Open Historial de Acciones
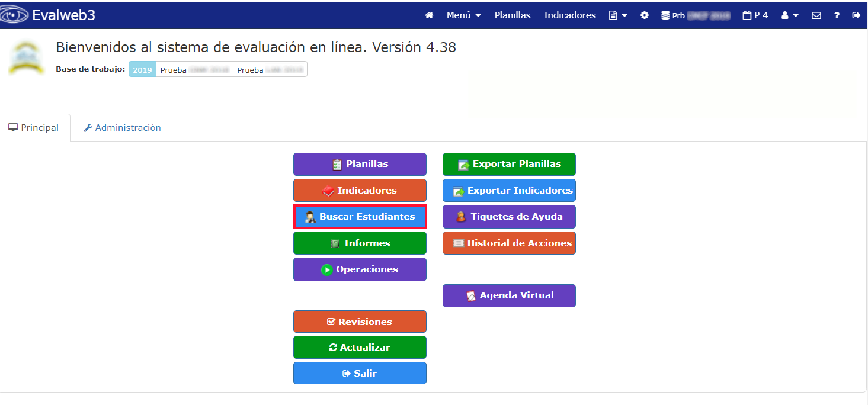The height and width of the screenshot is (405, 868). (x=509, y=243)
